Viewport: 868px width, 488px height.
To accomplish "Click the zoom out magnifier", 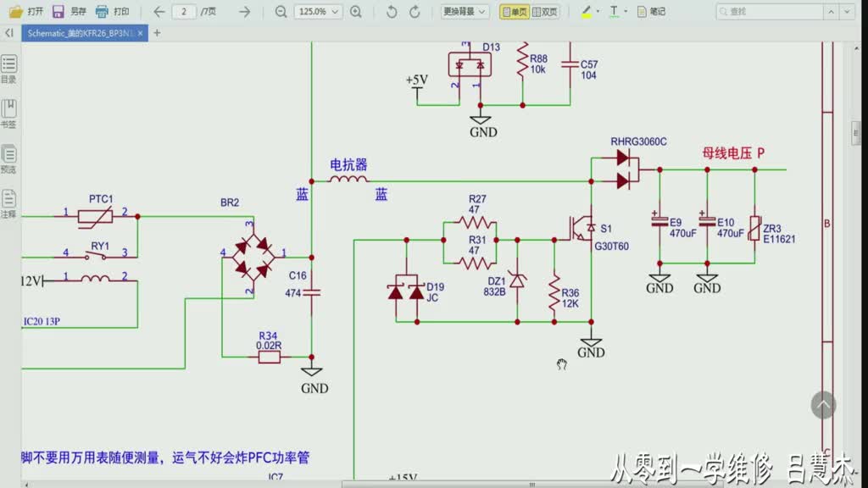I will (x=281, y=12).
